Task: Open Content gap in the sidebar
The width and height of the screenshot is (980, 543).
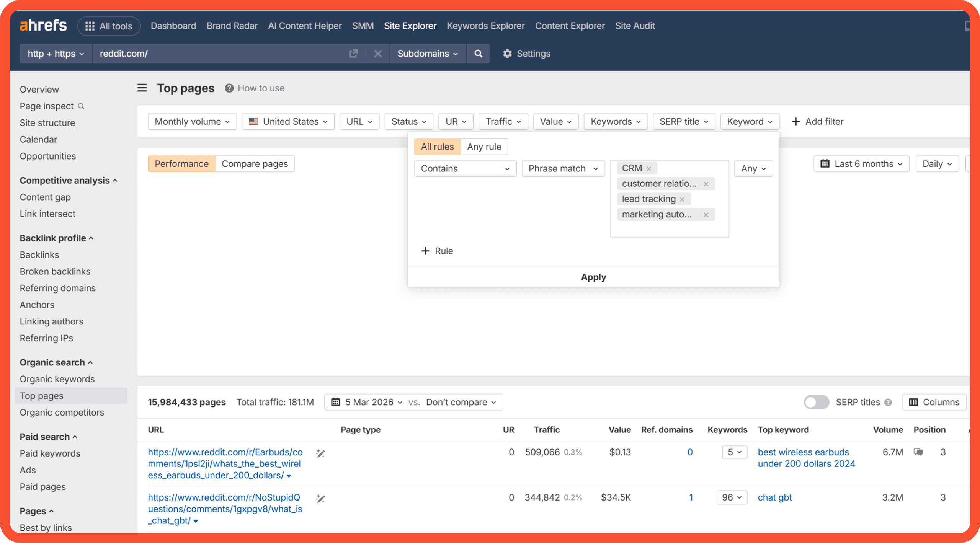Action: pyautogui.click(x=45, y=197)
